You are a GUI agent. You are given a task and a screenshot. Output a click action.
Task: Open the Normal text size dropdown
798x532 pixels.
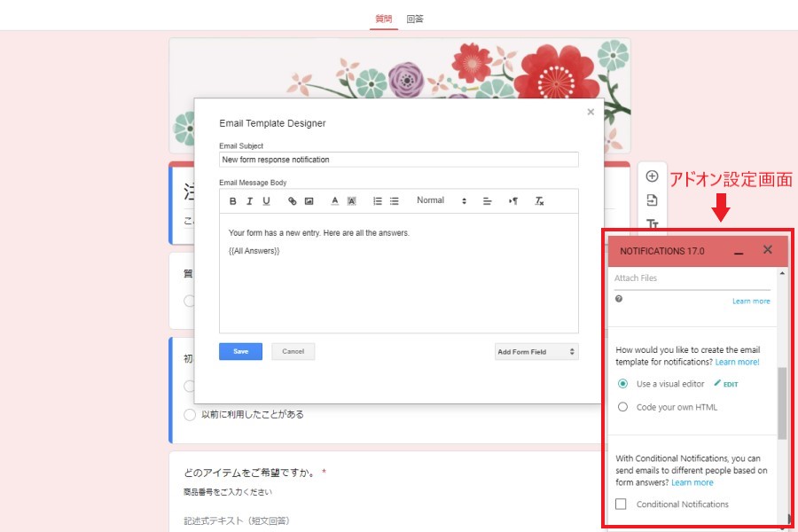point(441,201)
